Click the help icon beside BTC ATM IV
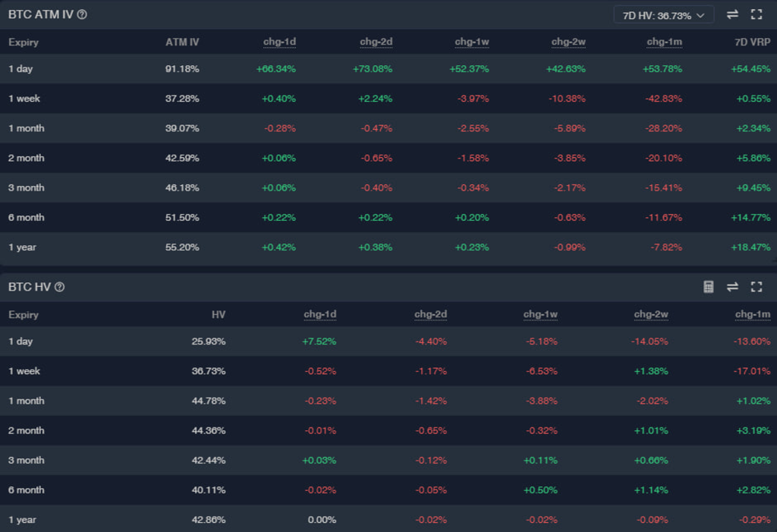Screen dimensions: 777x532 click(82, 14)
